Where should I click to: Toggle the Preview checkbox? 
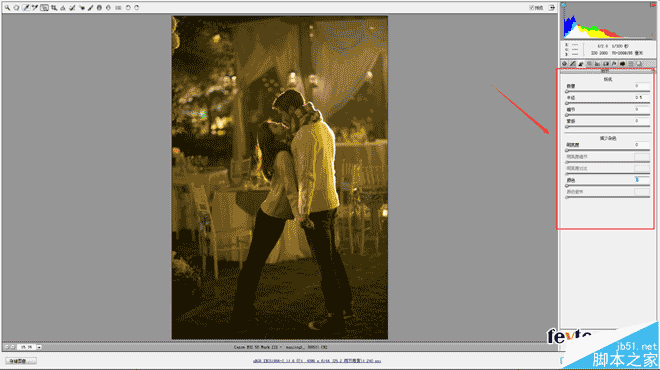[532, 8]
